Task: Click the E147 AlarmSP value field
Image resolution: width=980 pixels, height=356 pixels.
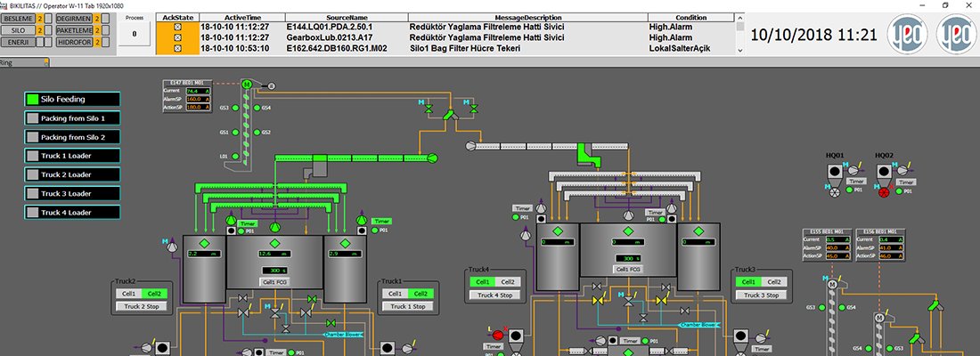Action: pyautogui.click(x=196, y=100)
